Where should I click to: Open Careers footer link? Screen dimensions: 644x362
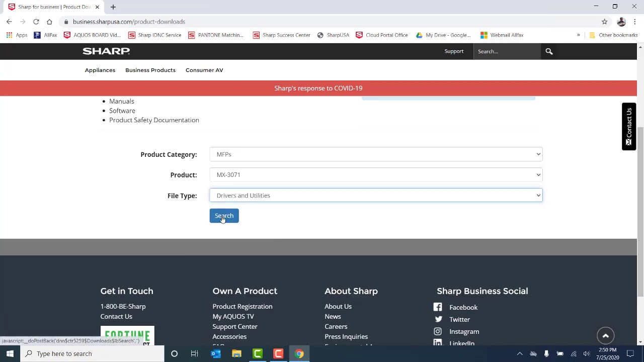(336, 326)
